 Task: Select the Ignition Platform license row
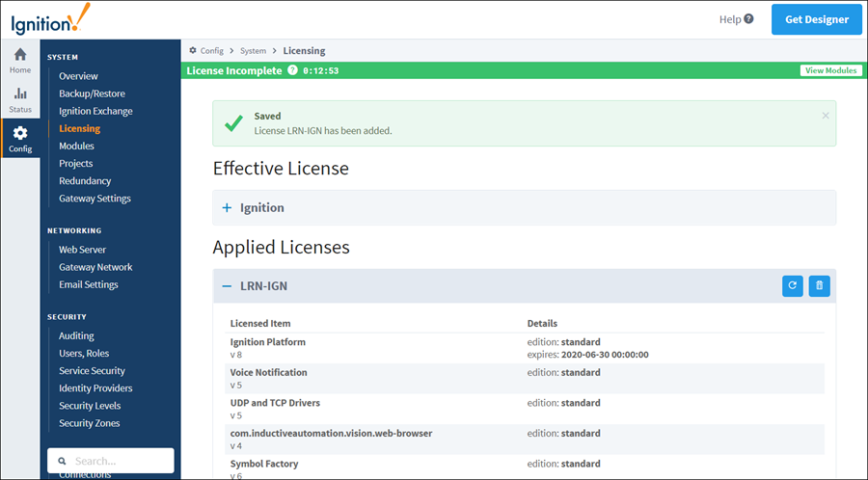coord(527,348)
